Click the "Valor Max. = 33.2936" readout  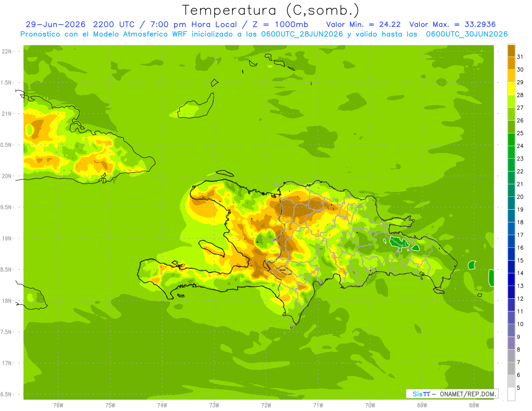click(452, 24)
